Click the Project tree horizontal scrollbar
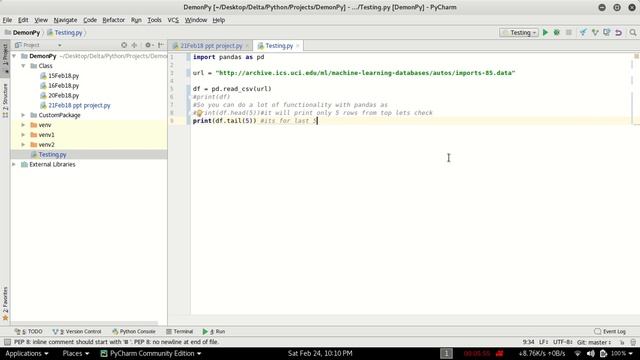The height and width of the screenshot is (360, 640). (x=84, y=323)
